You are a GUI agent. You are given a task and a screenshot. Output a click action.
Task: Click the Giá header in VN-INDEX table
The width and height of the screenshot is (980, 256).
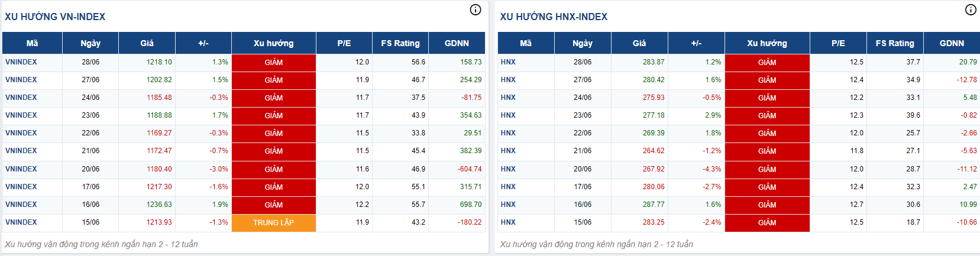pos(147,43)
